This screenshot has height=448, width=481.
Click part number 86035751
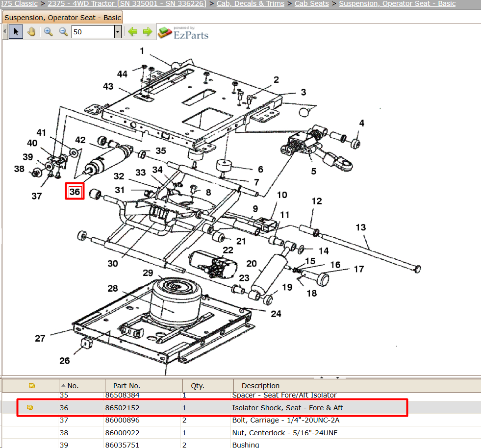[122, 445]
